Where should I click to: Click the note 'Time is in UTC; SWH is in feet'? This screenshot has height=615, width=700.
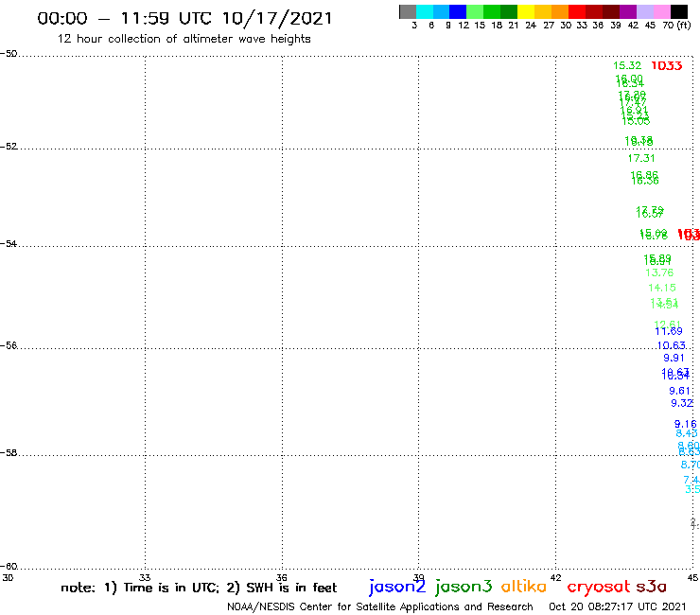199,588
